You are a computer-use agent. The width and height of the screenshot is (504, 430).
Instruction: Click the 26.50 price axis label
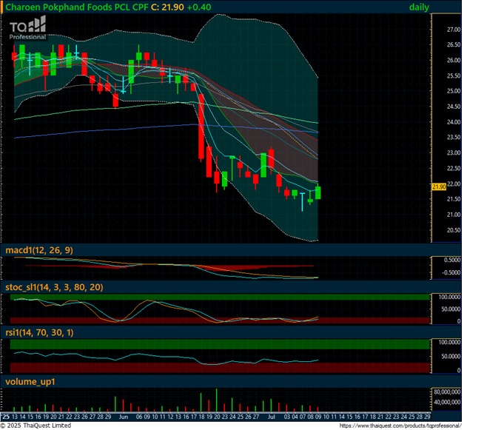454,44
